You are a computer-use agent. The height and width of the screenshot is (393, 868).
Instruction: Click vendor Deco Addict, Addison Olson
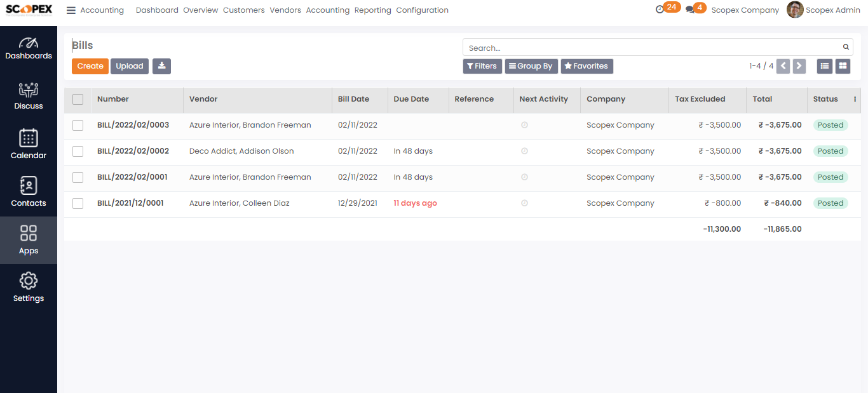click(241, 151)
